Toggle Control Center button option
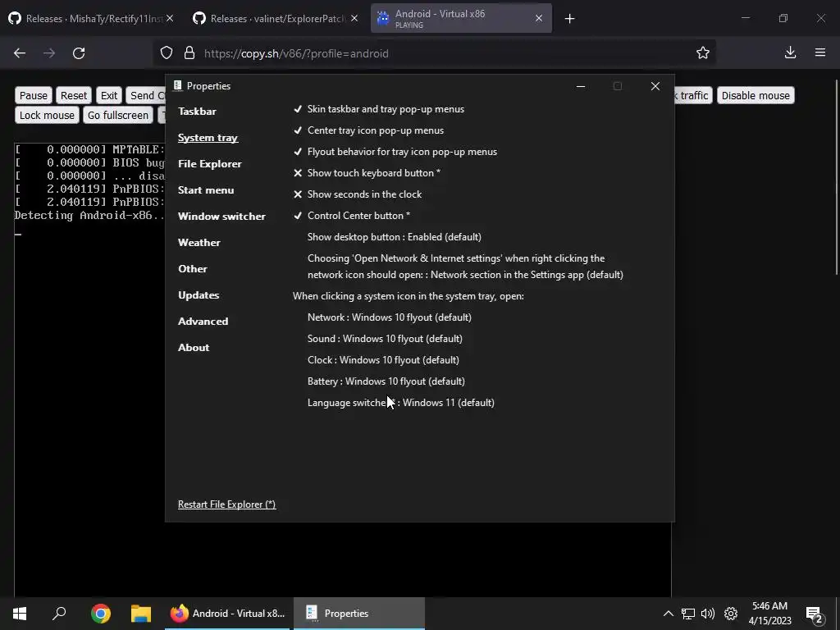 coord(352,216)
